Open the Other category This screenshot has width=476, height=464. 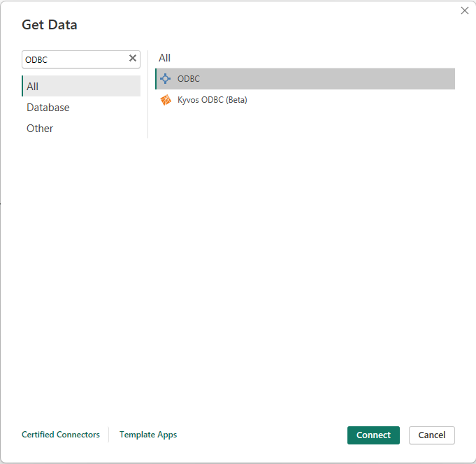(40, 129)
